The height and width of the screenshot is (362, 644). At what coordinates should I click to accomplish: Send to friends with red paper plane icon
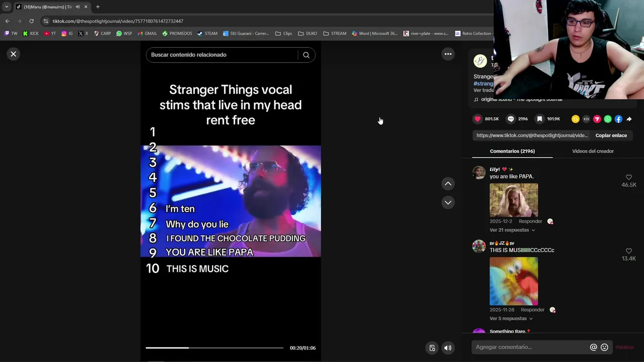click(597, 119)
